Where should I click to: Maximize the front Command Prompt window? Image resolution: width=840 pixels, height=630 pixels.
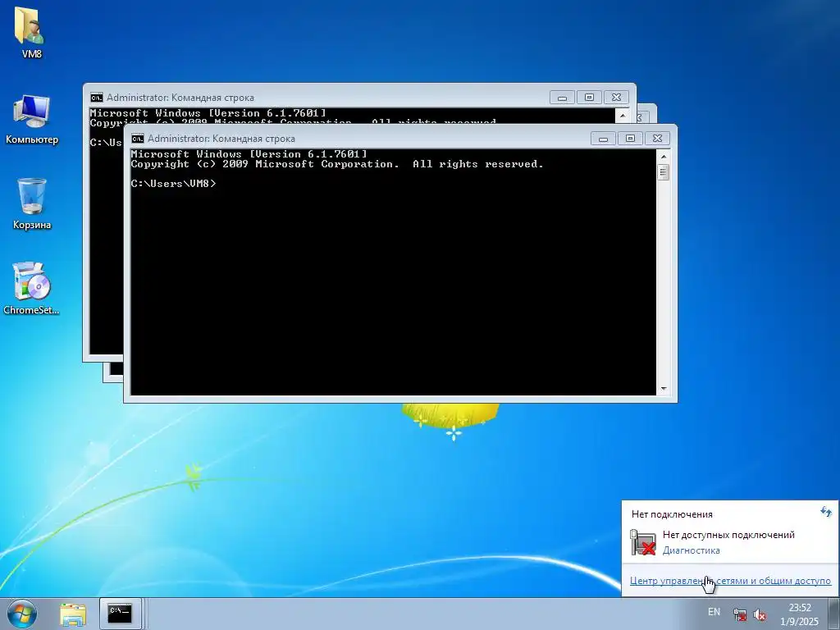(631, 139)
